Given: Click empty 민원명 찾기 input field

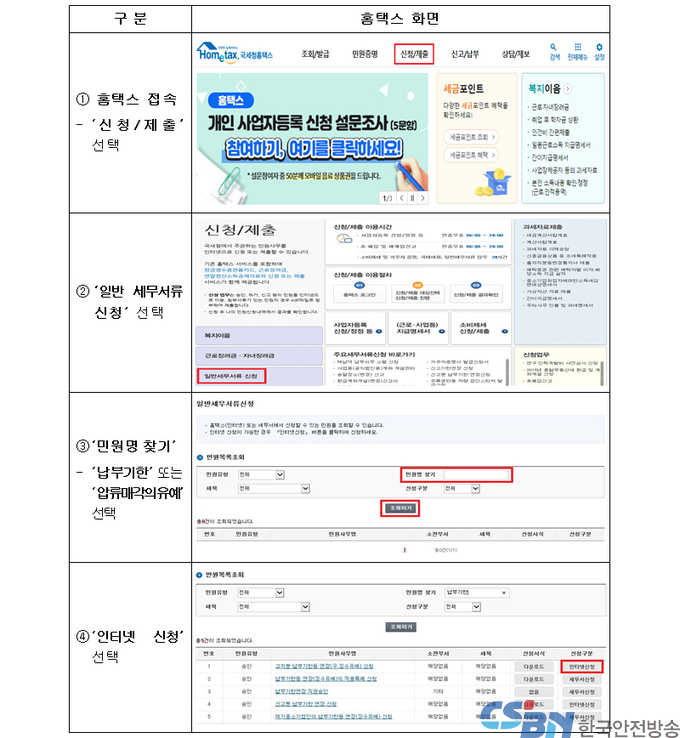Looking at the screenshot, I should tap(477, 475).
